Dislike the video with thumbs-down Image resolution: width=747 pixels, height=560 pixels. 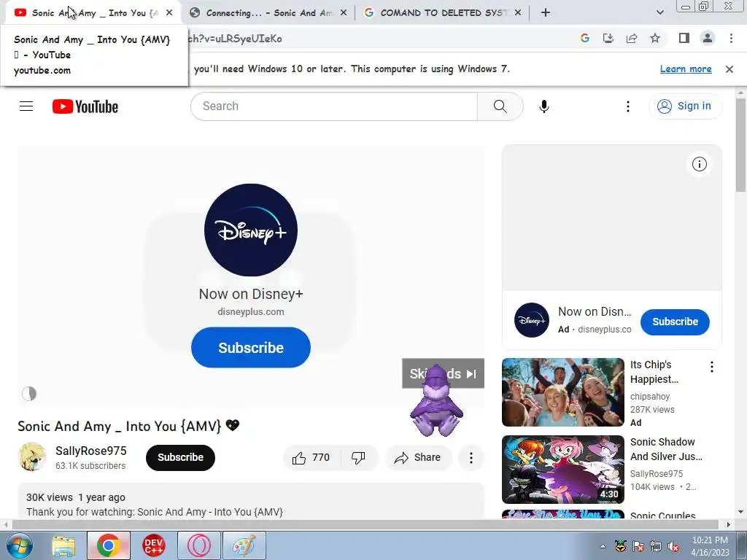tap(359, 458)
